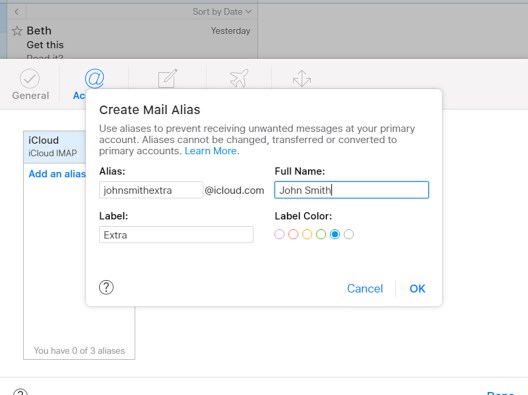This screenshot has width=528, height=395.
Task: Cancel the Create Mail Alias dialog
Action: click(365, 289)
